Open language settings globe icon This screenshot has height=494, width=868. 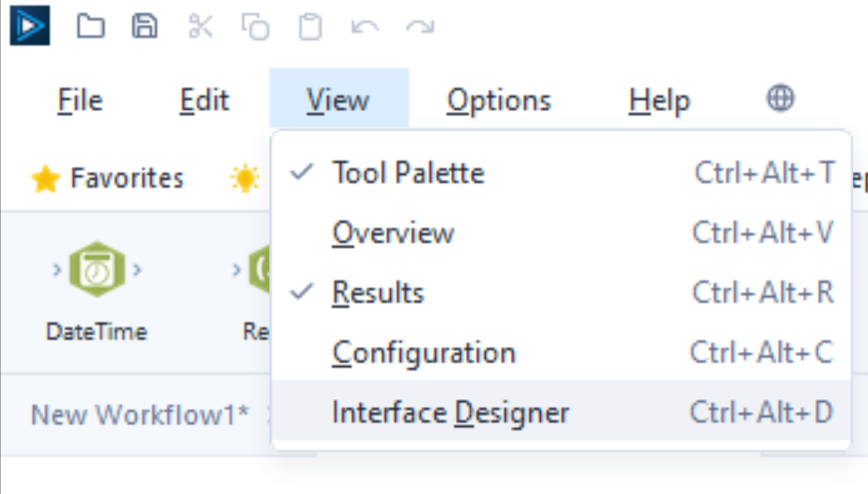tap(780, 98)
